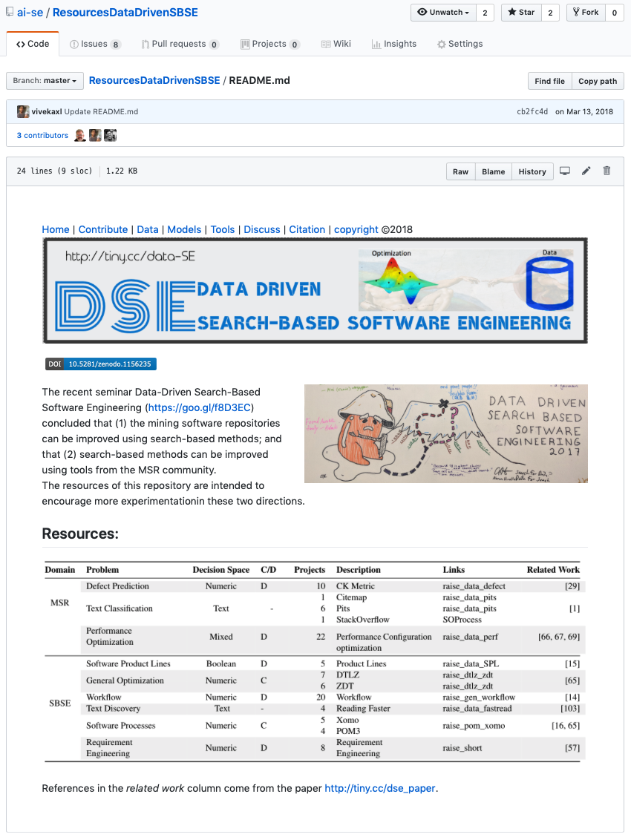Image resolution: width=631 pixels, height=840 pixels.
Task: Fork the repository
Action: (586, 13)
